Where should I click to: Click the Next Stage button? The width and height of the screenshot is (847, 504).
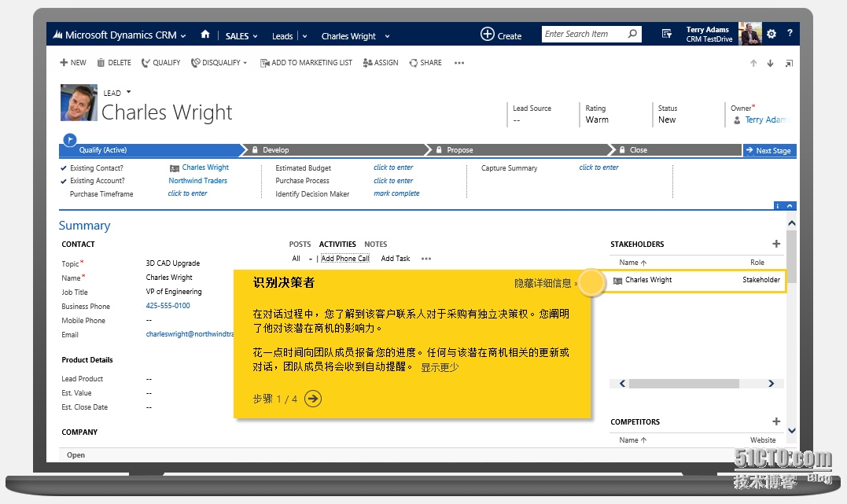click(x=769, y=151)
